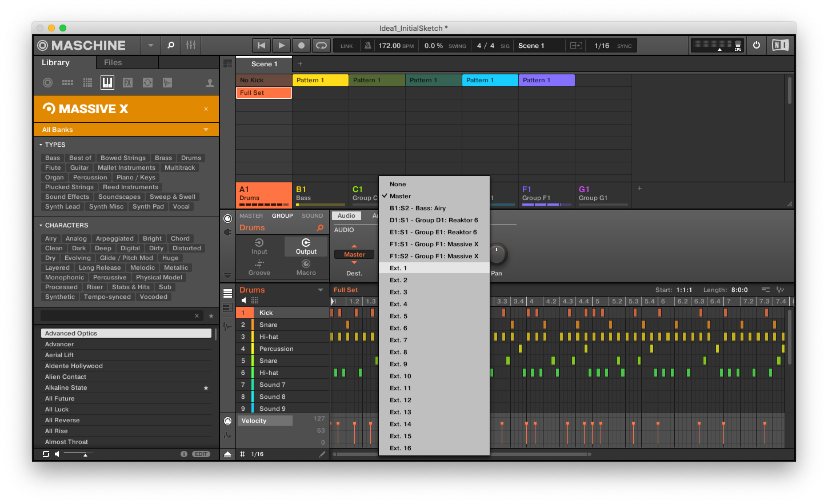Click the Record transport button

click(x=301, y=46)
